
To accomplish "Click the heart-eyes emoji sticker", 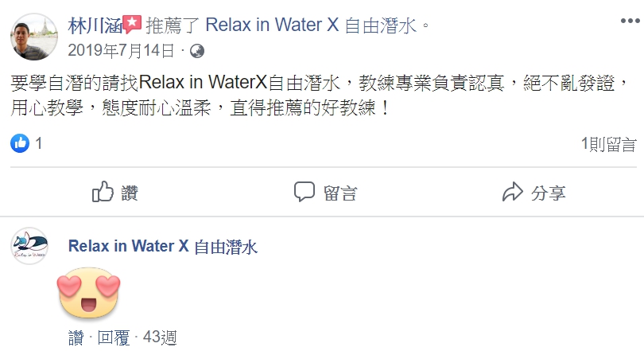I will click(x=89, y=293).
